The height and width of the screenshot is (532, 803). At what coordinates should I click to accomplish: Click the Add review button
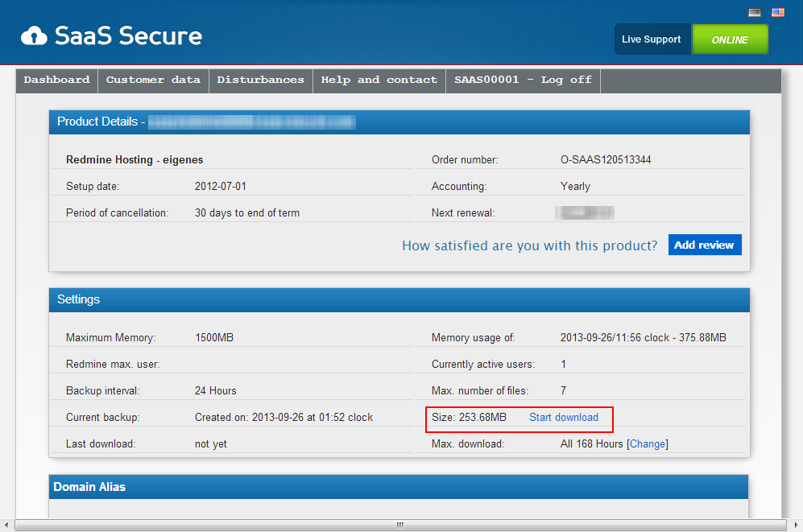705,245
